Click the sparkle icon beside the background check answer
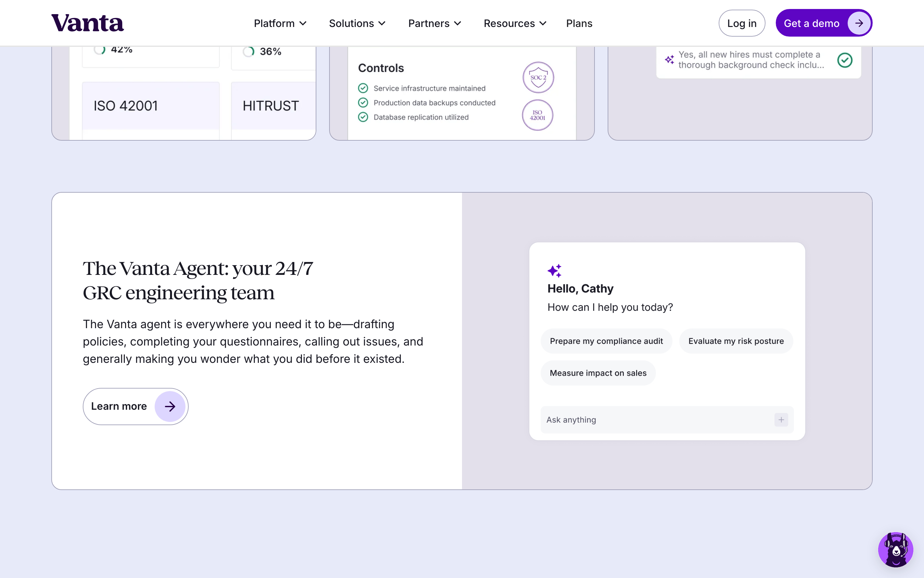The image size is (924, 578). pyautogui.click(x=669, y=60)
